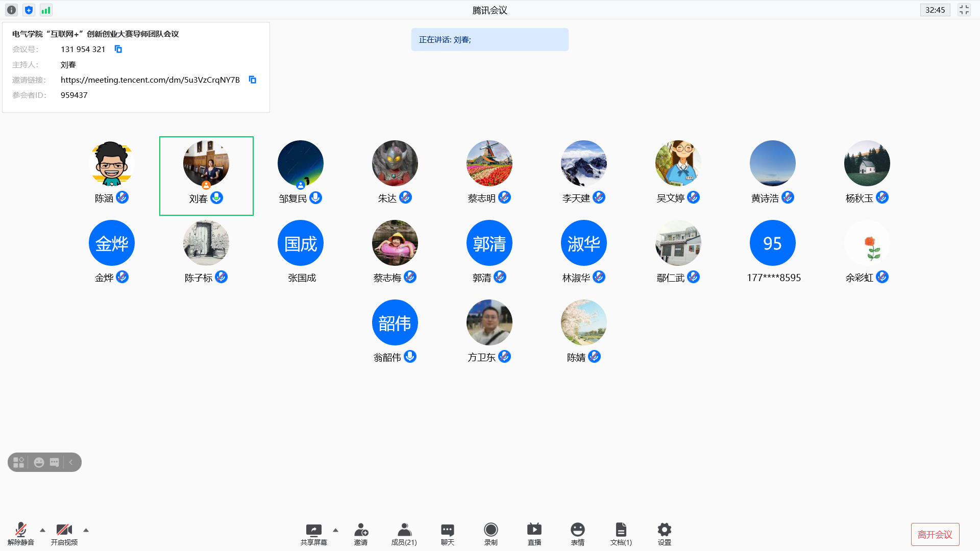980x551 pixels.
Task: Copy the meeting invitation link
Action: point(252,80)
